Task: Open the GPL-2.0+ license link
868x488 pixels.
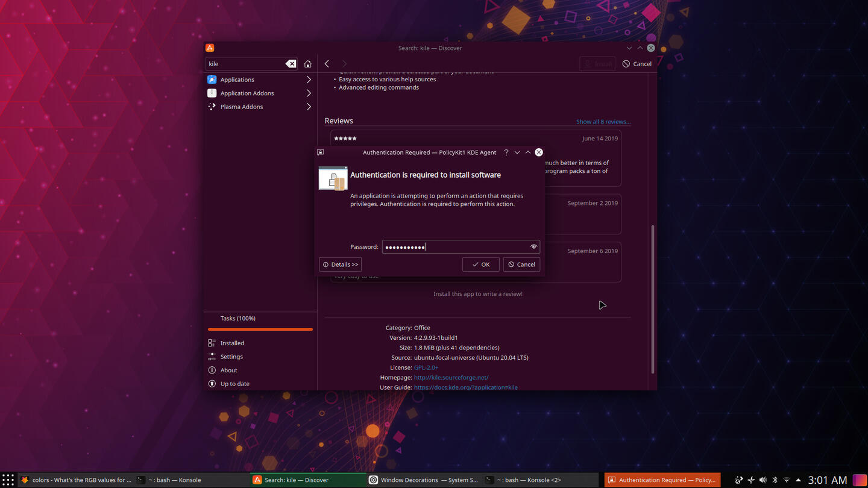Action: 426,368
